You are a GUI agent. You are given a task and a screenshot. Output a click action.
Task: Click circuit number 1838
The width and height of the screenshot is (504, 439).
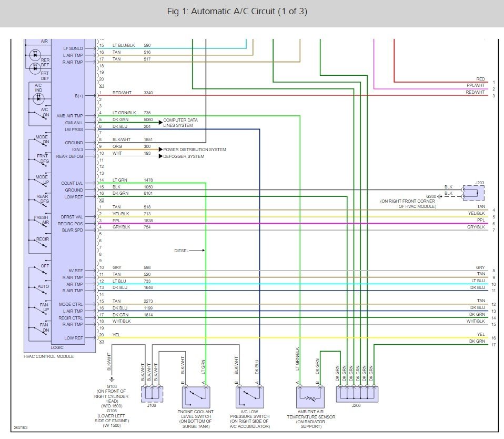[x=148, y=221]
